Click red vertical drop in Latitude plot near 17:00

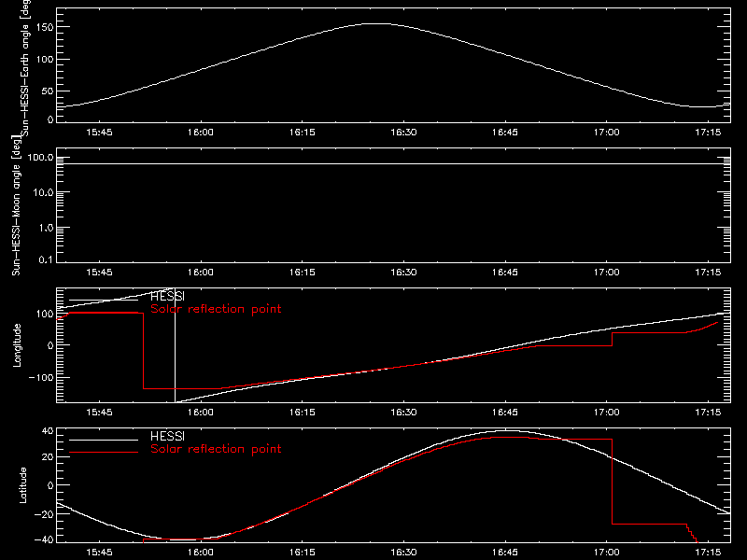pos(612,482)
